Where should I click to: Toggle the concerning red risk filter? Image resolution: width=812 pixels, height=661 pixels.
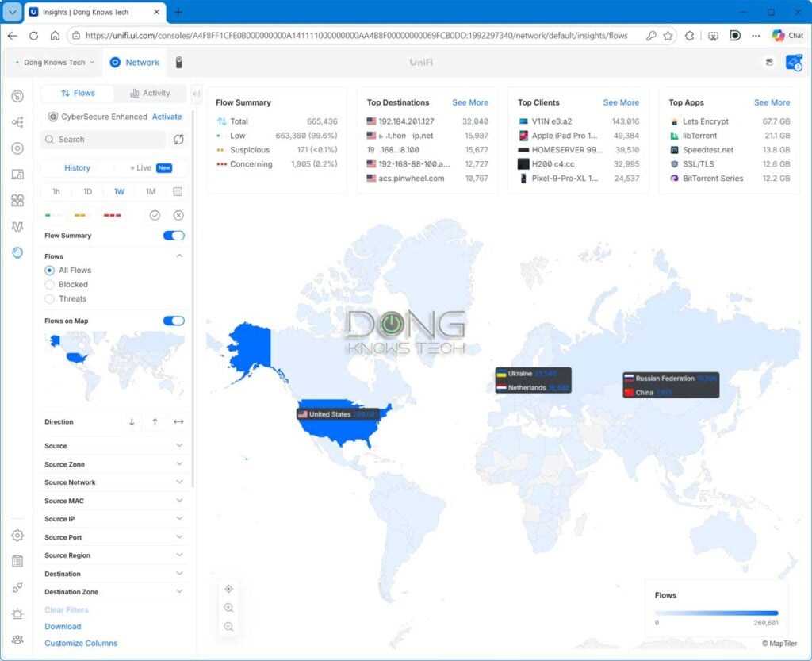tap(112, 215)
